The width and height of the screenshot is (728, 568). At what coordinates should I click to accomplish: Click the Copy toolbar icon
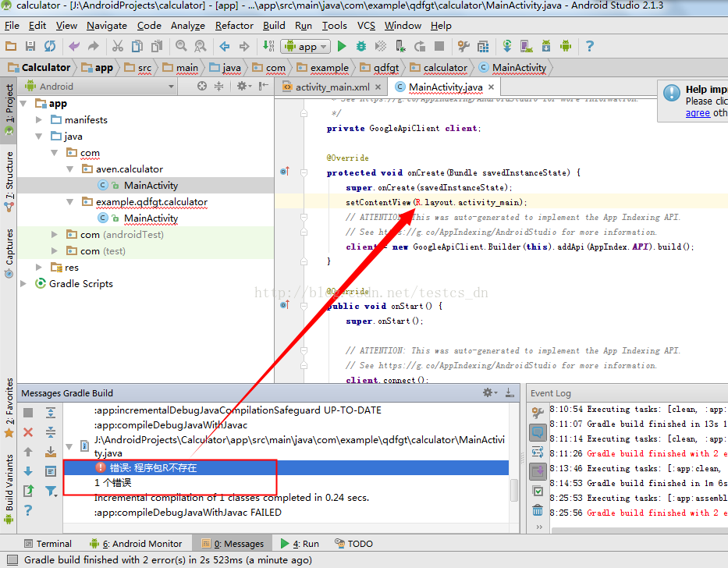pyautogui.click(x=137, y=46)
